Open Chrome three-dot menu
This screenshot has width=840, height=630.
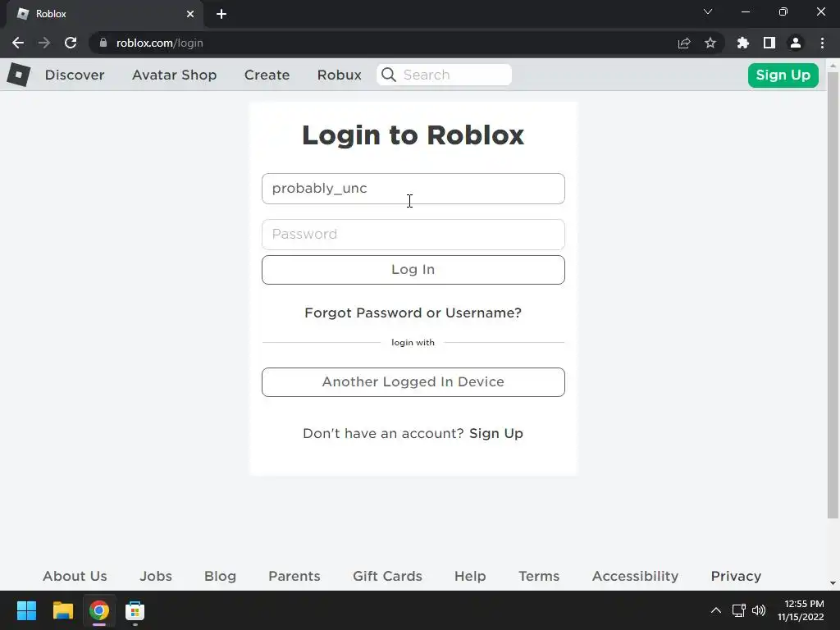coord(822,43)
